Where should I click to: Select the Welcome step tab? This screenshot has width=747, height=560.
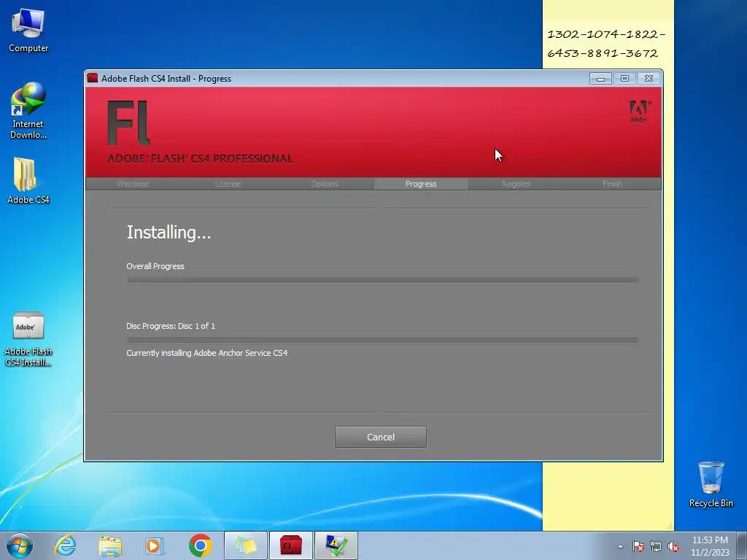(x=133, y=184)
